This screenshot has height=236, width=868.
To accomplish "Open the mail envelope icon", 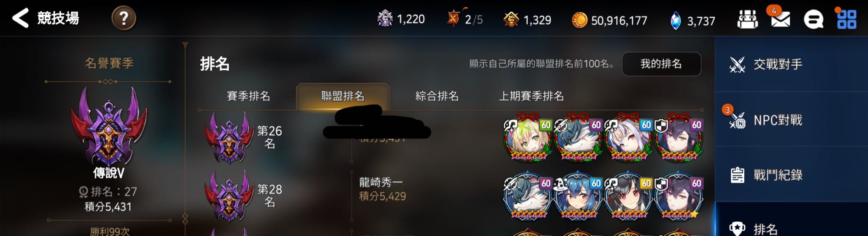I will click(780, 19).
